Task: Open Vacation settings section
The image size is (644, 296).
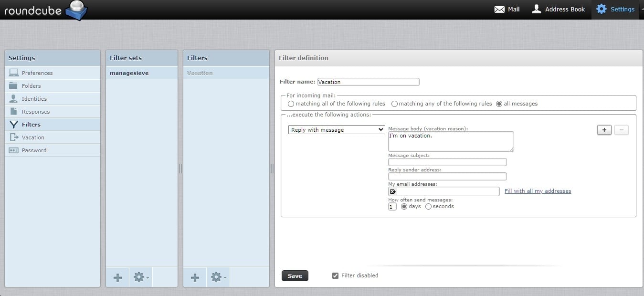Action: tap(53, 137)
